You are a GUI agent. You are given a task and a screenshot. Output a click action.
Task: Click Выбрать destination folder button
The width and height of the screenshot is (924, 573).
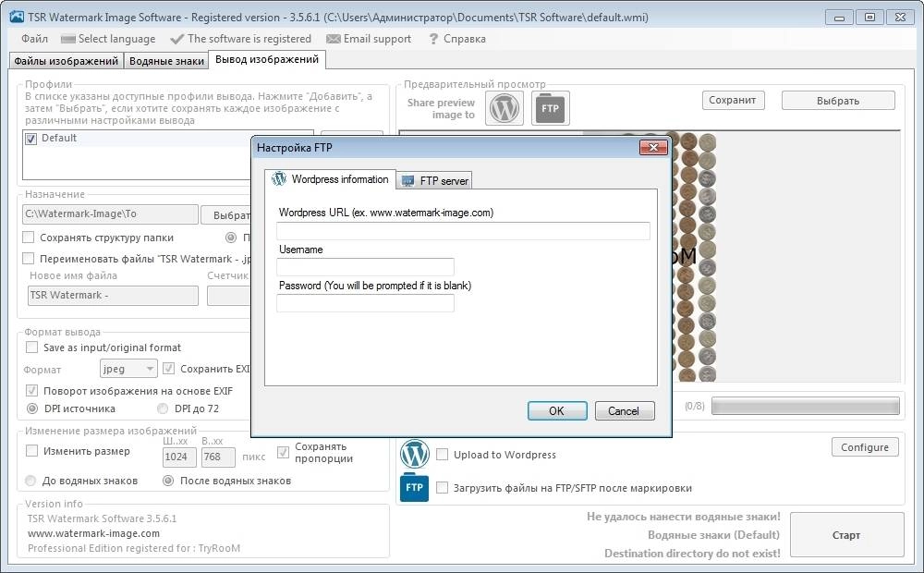[x=226, y=215]
